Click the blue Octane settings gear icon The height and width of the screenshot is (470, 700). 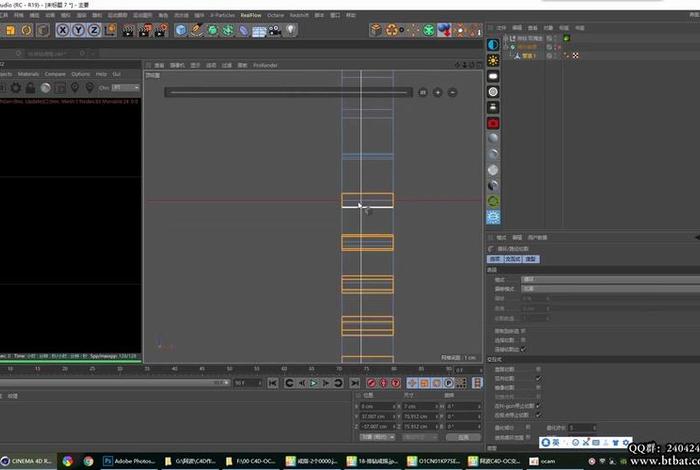click(x=493, y=217)
